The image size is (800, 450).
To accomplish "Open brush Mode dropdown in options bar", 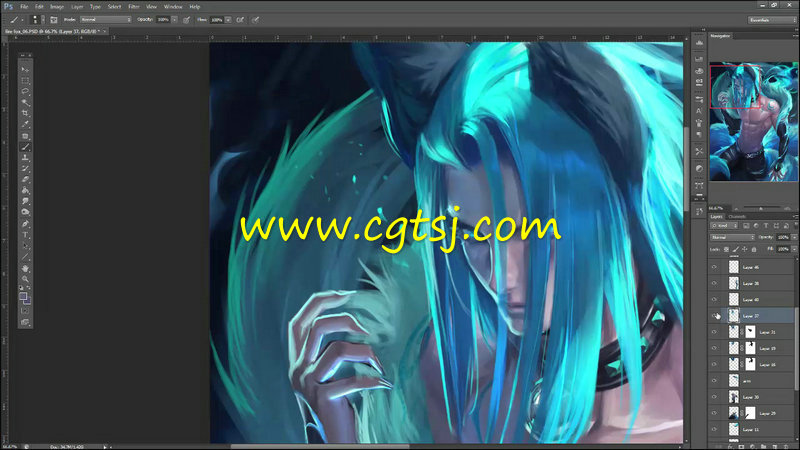I will (106, 19).
